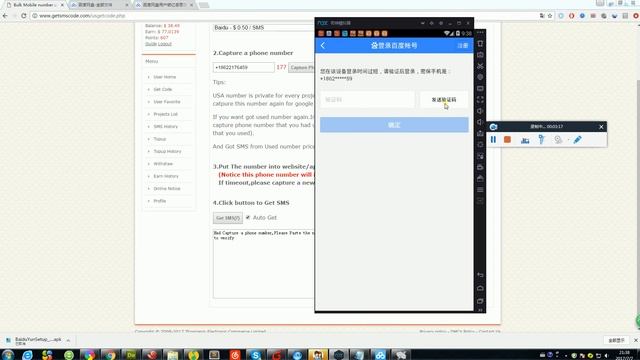This screenshot has width=640, height=360.
Task: Click the Get SMS button
Action: [228, 218]
